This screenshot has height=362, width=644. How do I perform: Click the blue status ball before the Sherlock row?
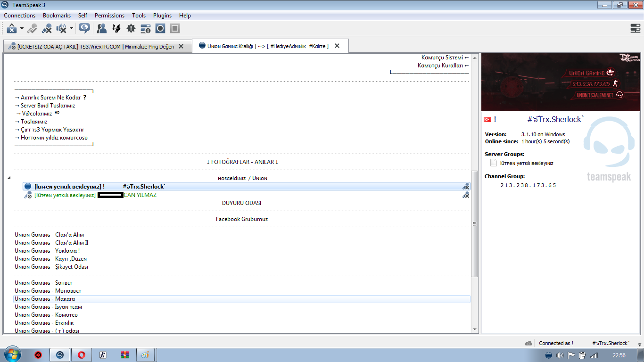[x=28, y=187]
